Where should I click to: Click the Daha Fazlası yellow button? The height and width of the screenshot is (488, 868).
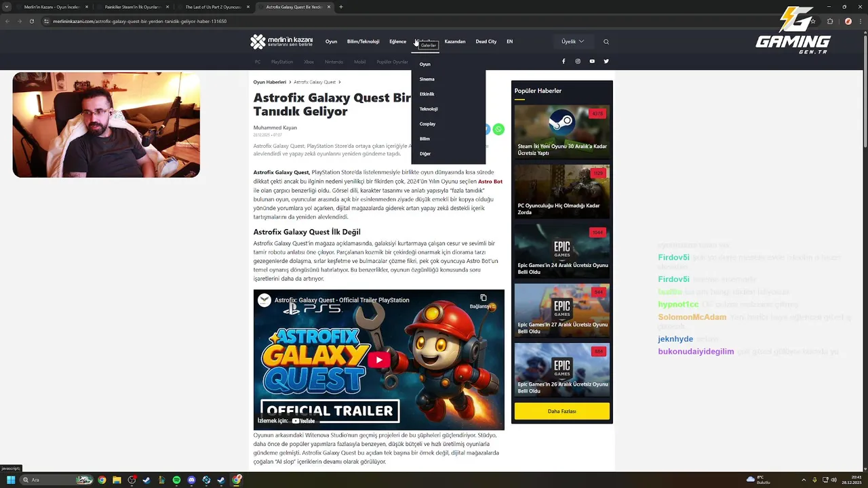(561, 411)
